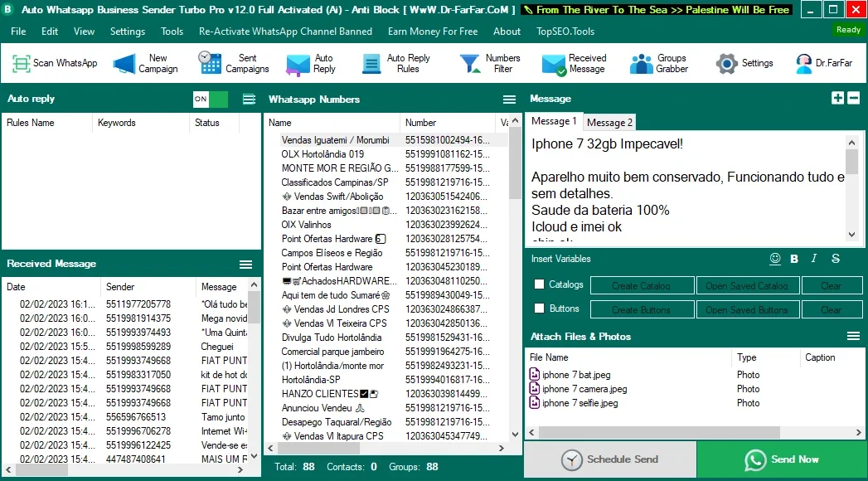Toggle the Auto reply ON switch
The height and width of the screenshot is (481, 868).
coord(211,99)
